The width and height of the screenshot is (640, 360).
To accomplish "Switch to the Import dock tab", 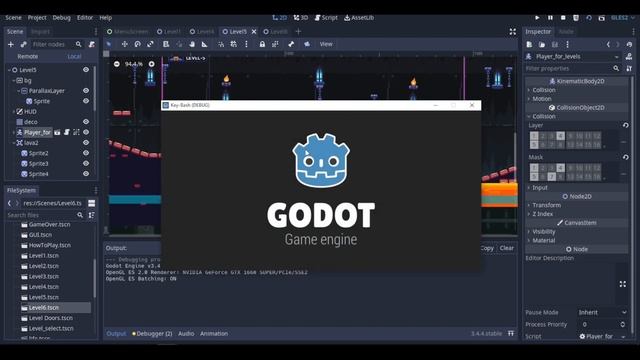I will 40,31.
